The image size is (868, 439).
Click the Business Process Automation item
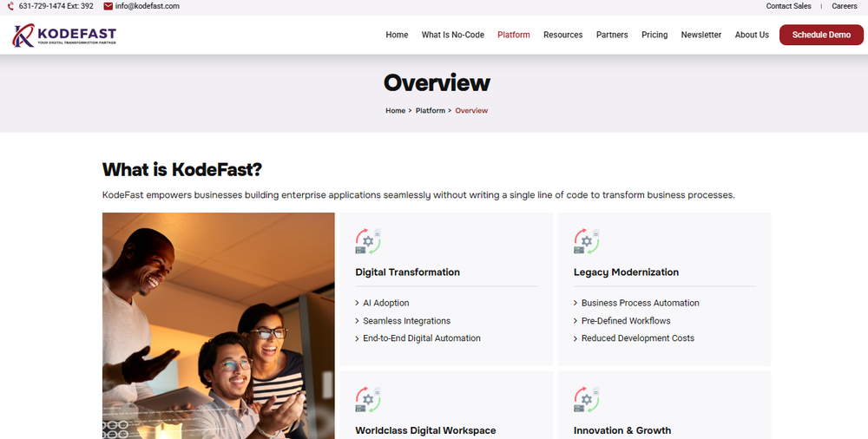coord(641,304)
